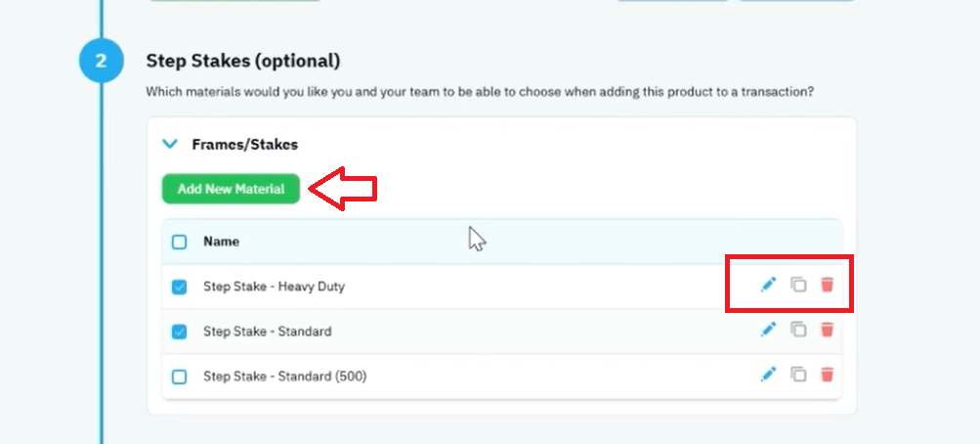Edit the Step Stake - Standard material
Viewport: 980px width, 444px height.
coord(768,330)
